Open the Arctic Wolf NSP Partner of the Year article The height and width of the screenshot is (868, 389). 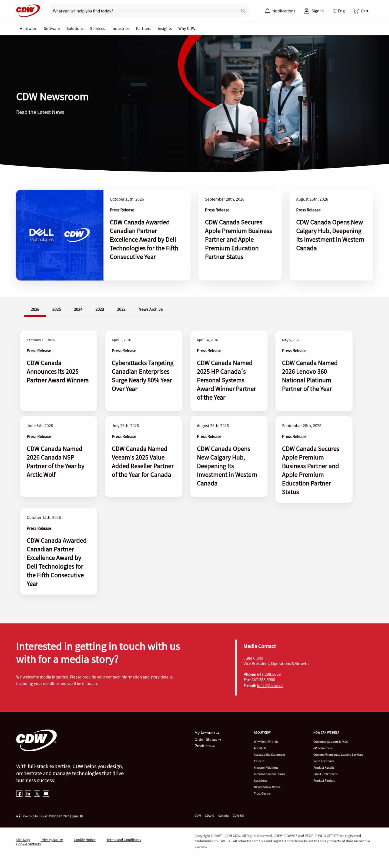[x=56, y=462]
